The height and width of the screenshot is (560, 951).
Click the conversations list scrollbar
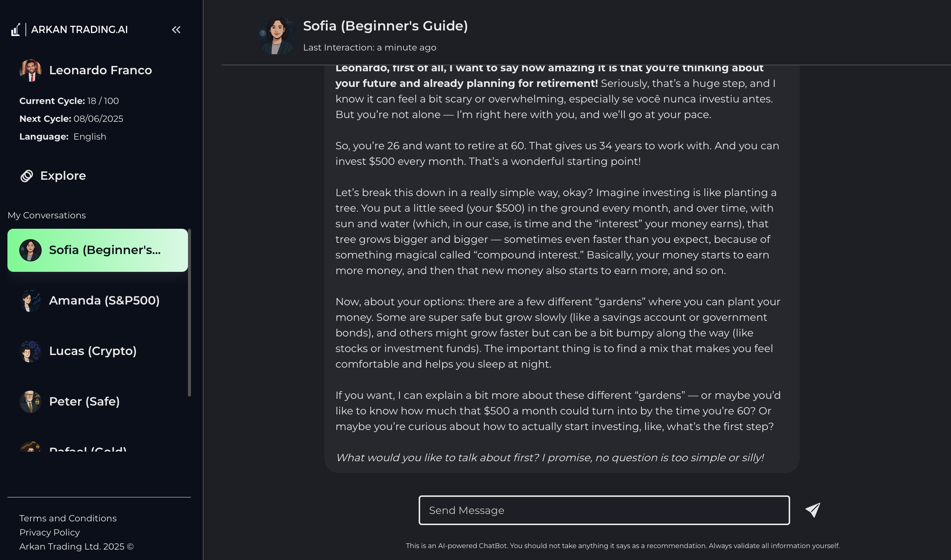click(189, 312)
